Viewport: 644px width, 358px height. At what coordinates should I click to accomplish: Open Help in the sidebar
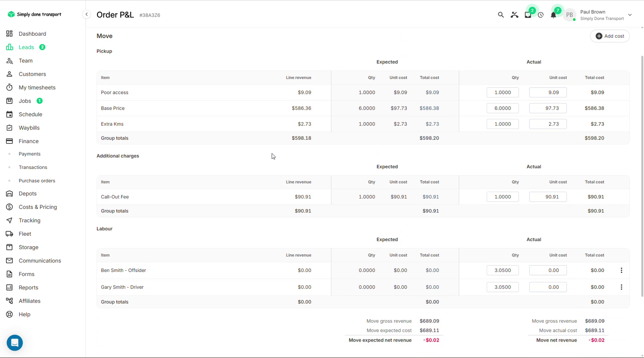coord(25,314)
